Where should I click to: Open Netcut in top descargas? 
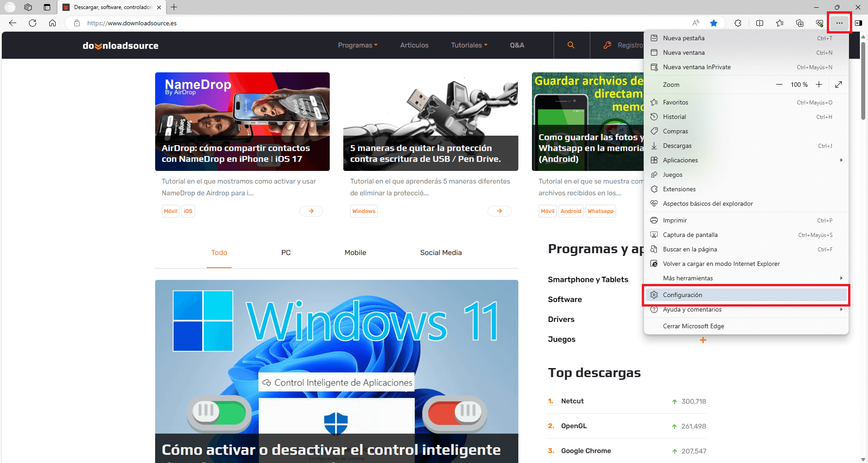573,401
